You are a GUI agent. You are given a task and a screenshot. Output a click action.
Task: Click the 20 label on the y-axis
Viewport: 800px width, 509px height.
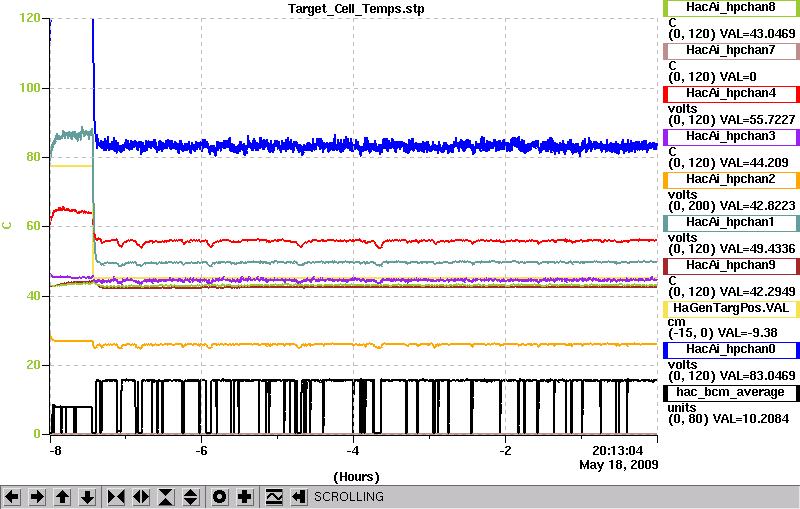pyautogui.click(x=33, y=365)
